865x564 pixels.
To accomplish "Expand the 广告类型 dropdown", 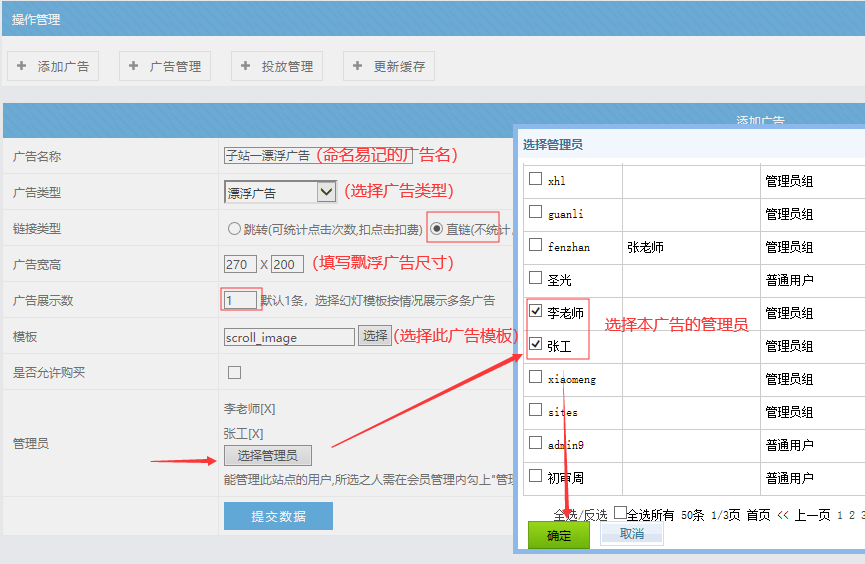I will click(280, 192).
